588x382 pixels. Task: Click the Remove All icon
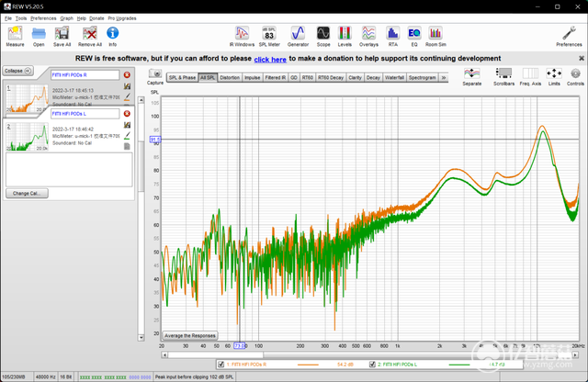tap(90, 37)
